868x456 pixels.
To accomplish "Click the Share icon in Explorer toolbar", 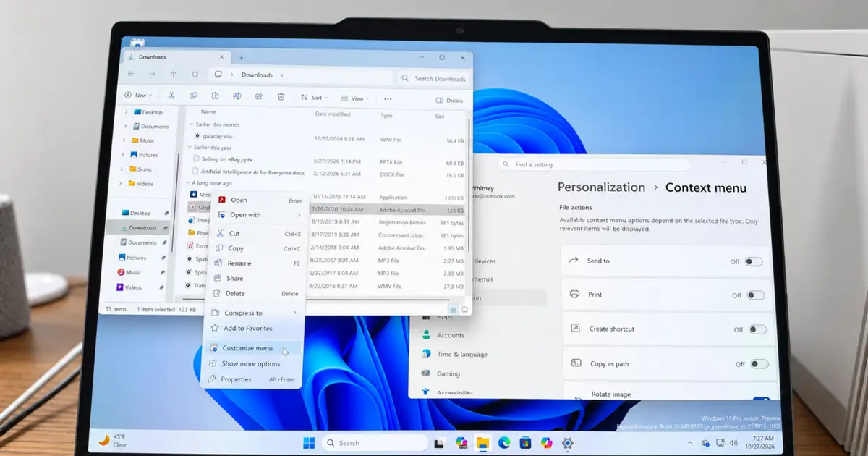I will 258,96.
